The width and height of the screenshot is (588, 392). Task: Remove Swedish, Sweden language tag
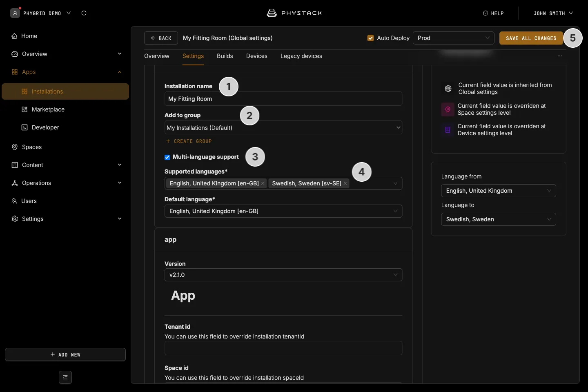tap(345, 183)
